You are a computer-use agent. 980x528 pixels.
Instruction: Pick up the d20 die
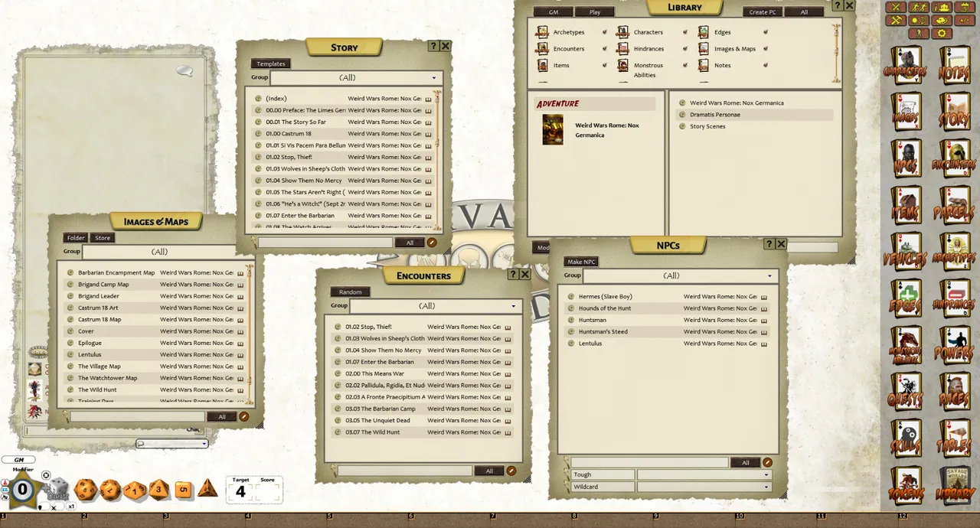tap(85, 489)
